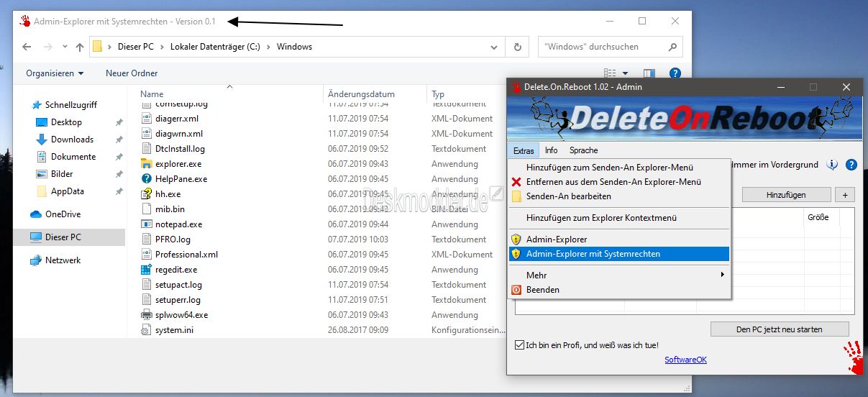Click the forward arrow in Explorer
The width and height of the screenshot is (868, 397).
pos(47,47)
